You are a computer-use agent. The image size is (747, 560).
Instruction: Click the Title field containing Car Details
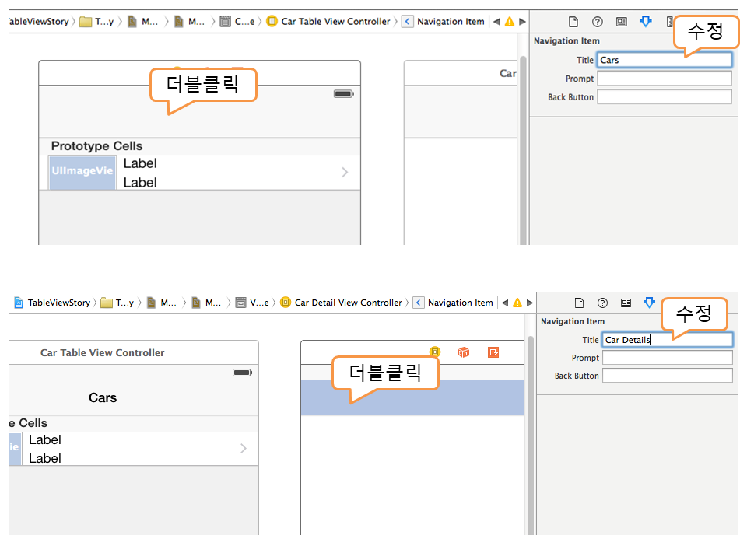pos(667,340)
